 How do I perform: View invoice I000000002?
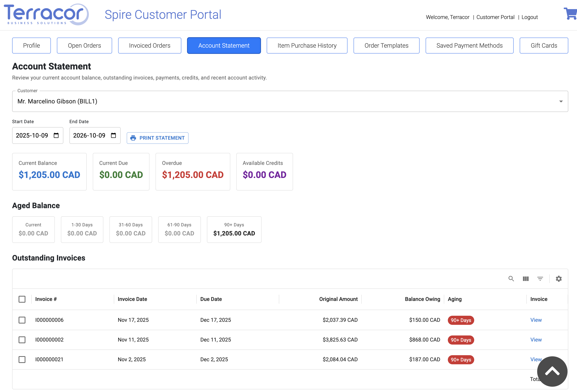click(536, 340)
